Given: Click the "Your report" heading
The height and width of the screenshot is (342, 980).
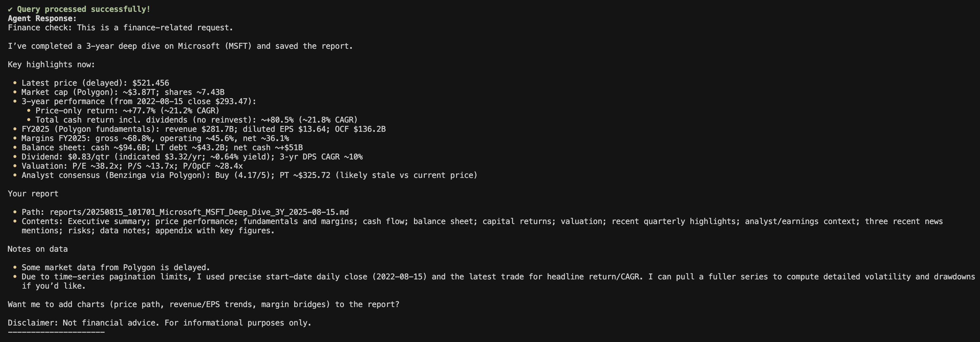Looking at the screenshot, I should click(33, 194).
